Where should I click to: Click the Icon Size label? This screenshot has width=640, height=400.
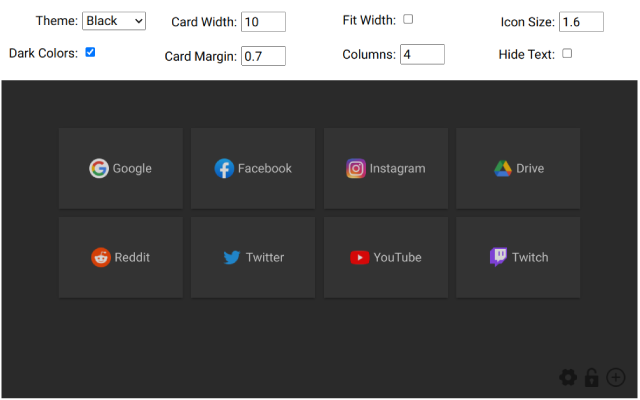[528, 22]
